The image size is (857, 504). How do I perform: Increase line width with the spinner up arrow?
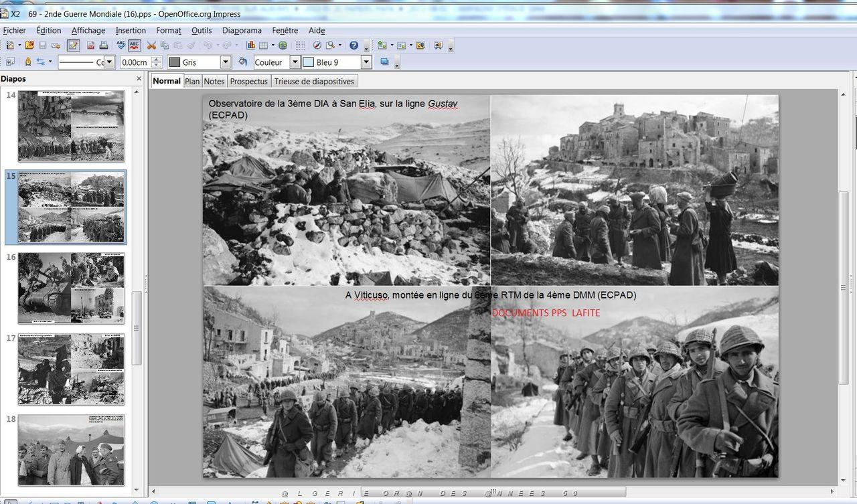[157, 59]
